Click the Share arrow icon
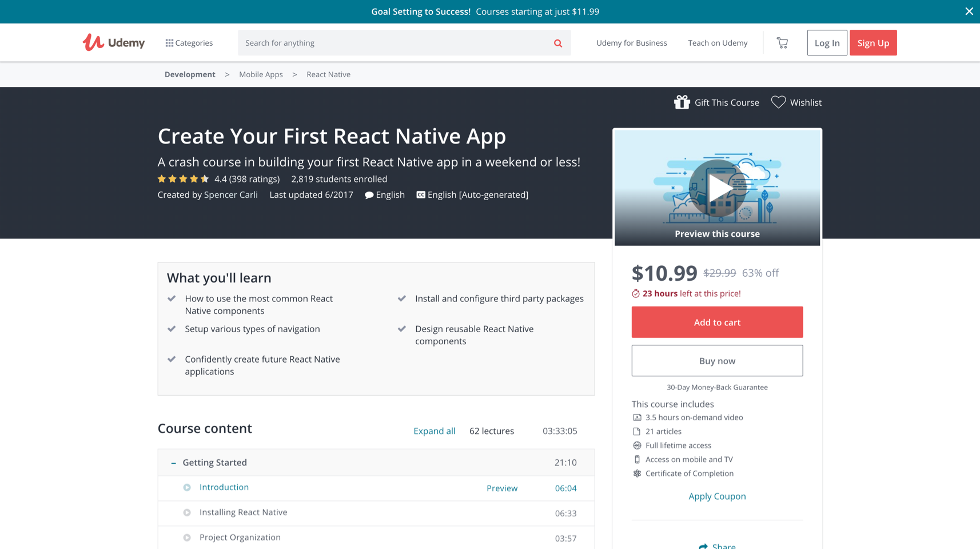 703,546
